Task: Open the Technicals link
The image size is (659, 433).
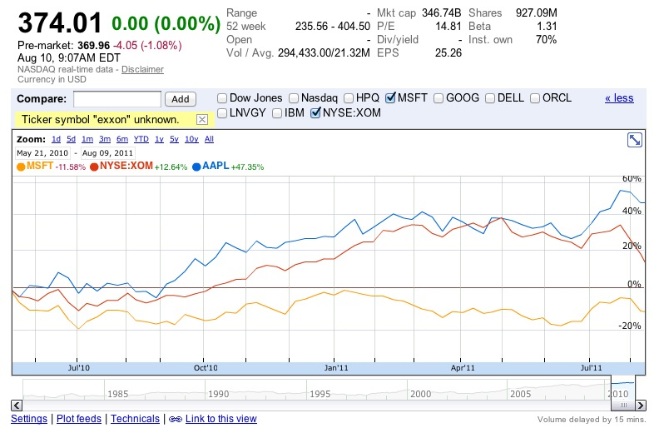Action: tap(134, 419)
